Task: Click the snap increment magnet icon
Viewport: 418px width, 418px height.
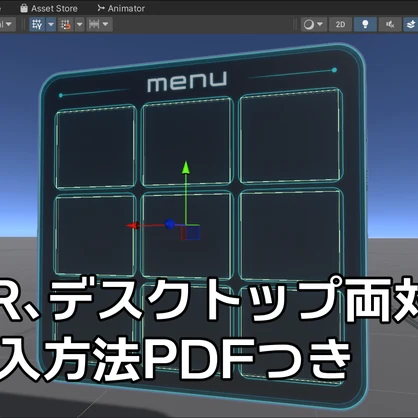Action: point(66,24)
